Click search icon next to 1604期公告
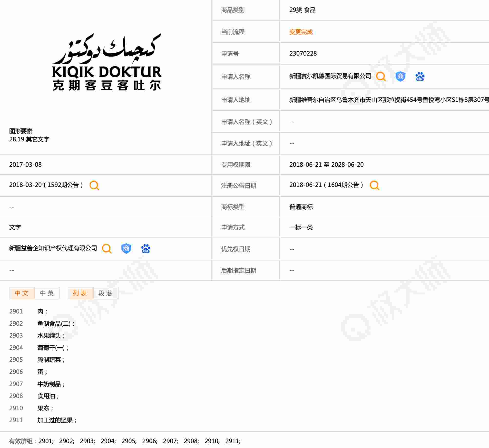489x448 pixels. 374,185
